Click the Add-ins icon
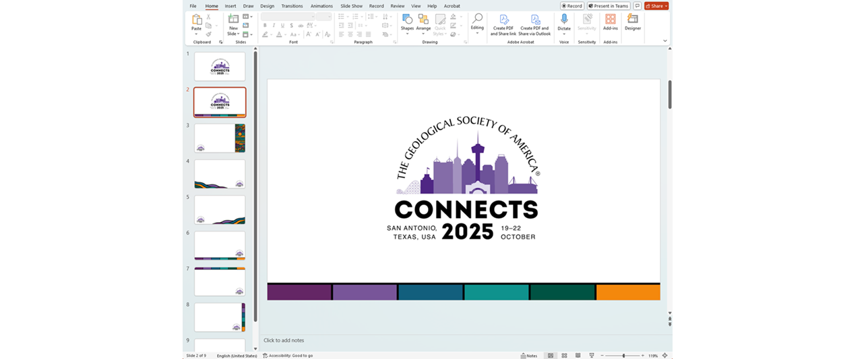The width and height of the screenshot is (868, 359). (610, 20)
